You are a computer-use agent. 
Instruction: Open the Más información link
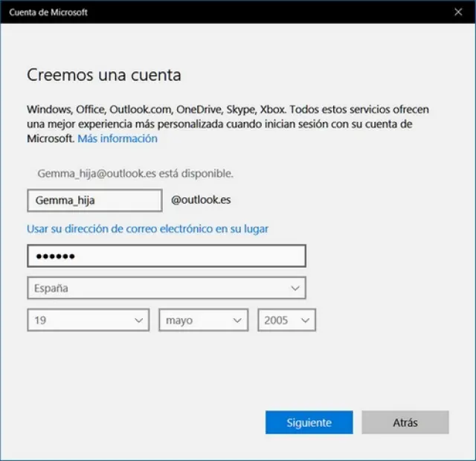[x=118, y=138]
